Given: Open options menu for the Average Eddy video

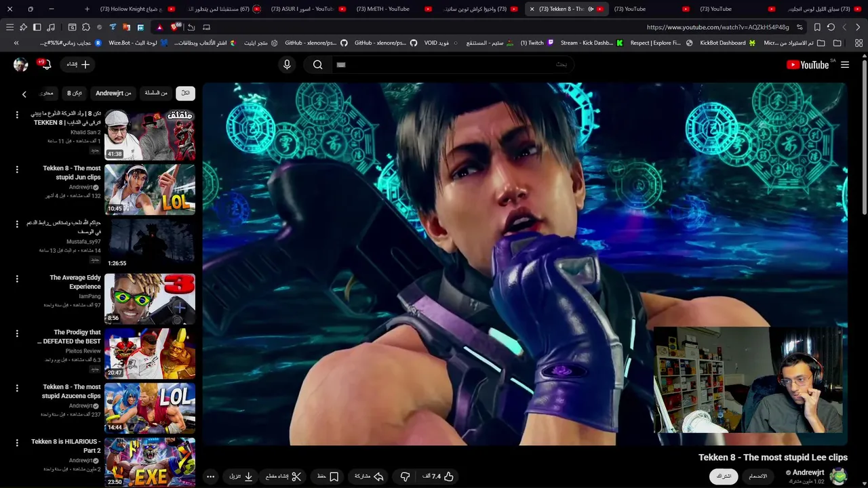Looking at the screenshot, I should 17,279.
